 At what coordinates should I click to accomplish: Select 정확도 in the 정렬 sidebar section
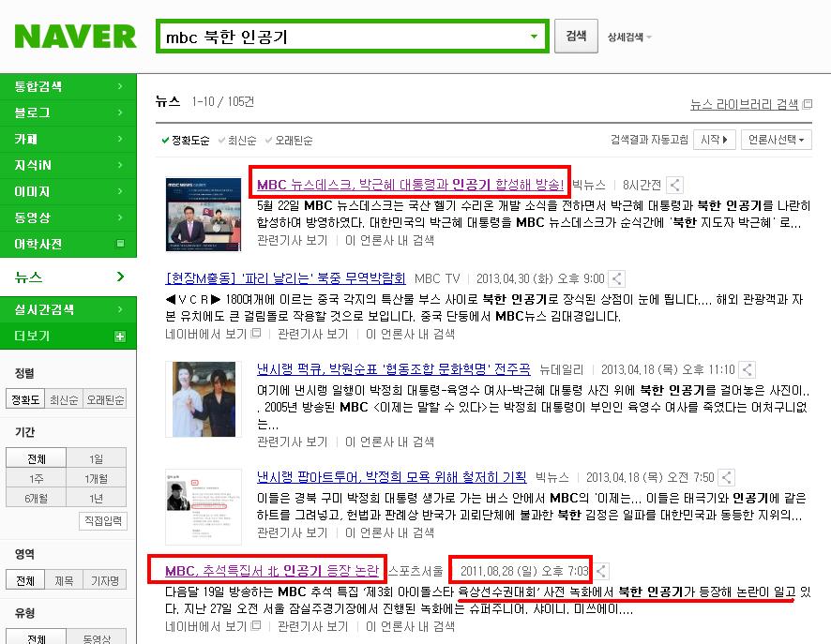pyautogui.click(x=25, y=399)
